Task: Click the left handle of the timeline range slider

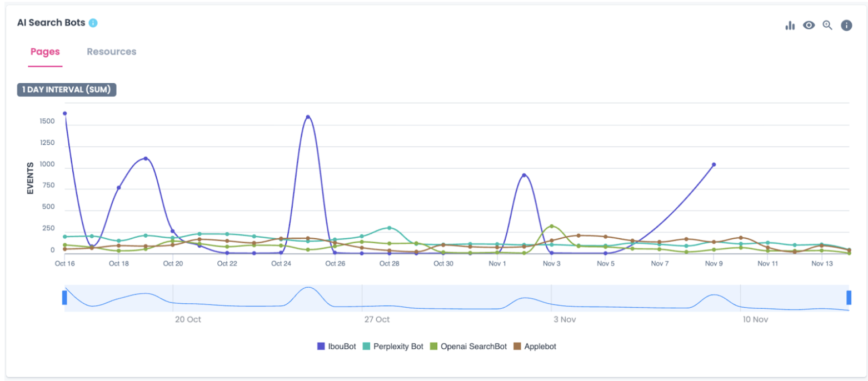Action: click(64, 298)
